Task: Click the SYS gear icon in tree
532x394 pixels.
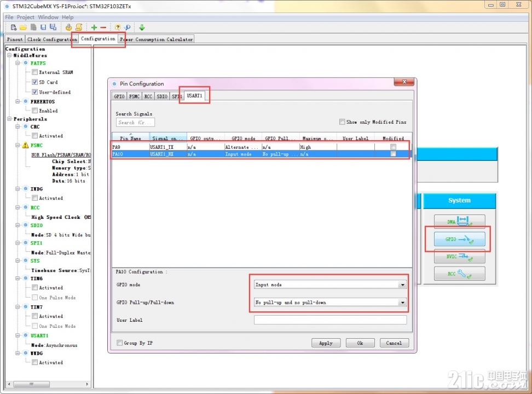Action: 25,260
